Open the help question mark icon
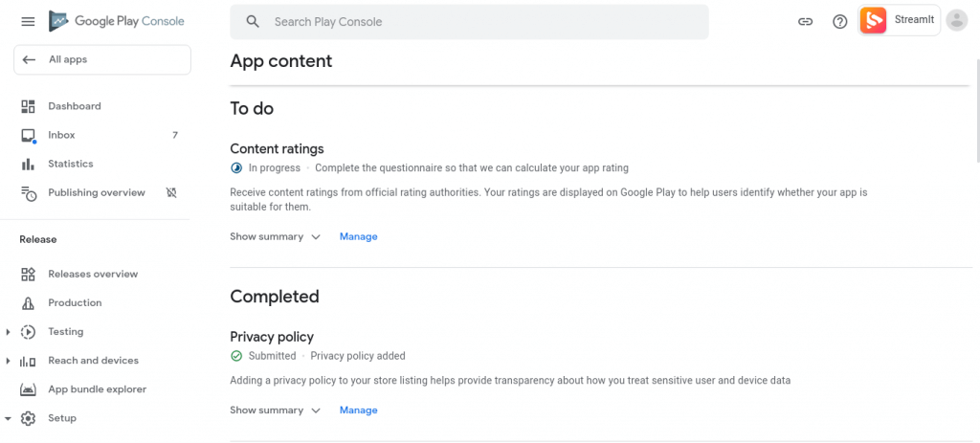 pyautogui.click(x=839, y=21)
